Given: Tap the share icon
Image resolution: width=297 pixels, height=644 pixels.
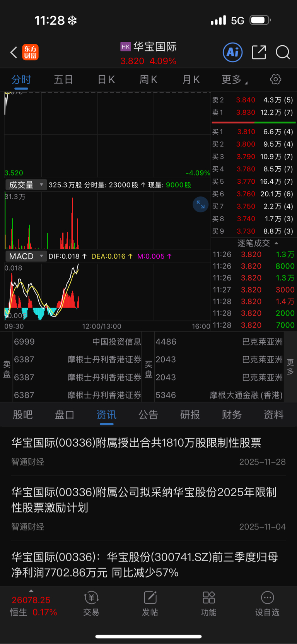Looking at the screenshot, I should 259,52.
